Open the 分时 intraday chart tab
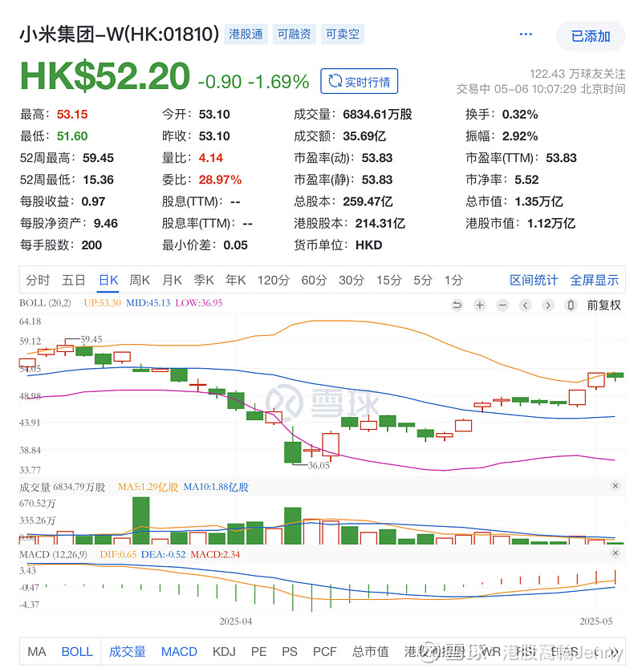Viewport: 642px width, 672px height. (x=37, y=281)
